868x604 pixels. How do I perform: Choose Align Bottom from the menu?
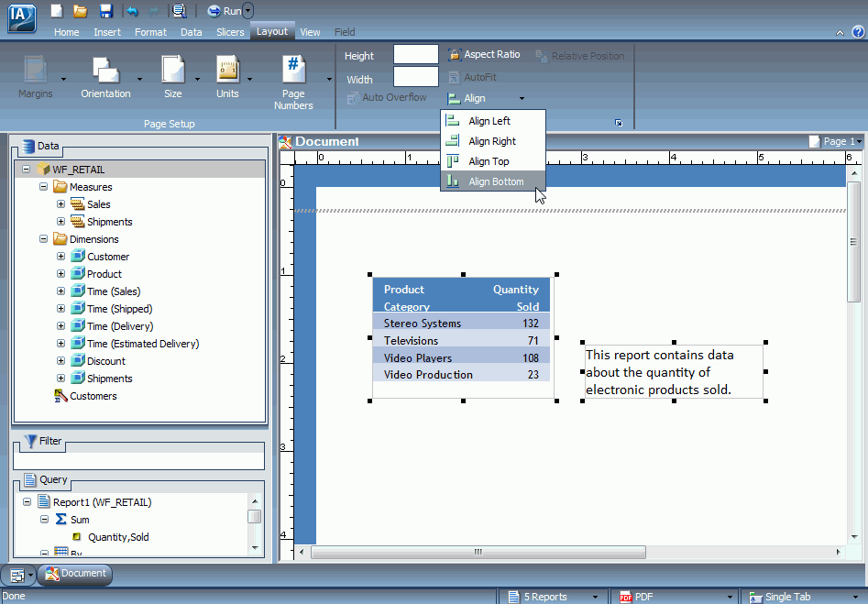pyautogui.click(x=493, y=181)
